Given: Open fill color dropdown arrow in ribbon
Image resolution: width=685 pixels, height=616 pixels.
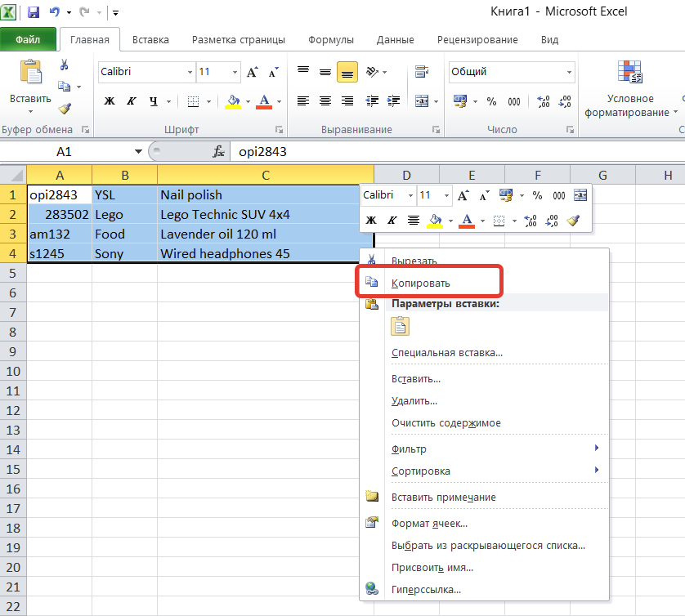Looking at the screenshot, I should (x=248, y=102).
